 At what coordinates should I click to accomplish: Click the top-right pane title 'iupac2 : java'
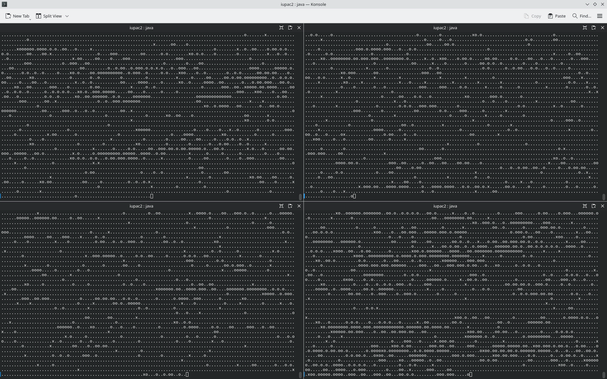coord(445,28)
